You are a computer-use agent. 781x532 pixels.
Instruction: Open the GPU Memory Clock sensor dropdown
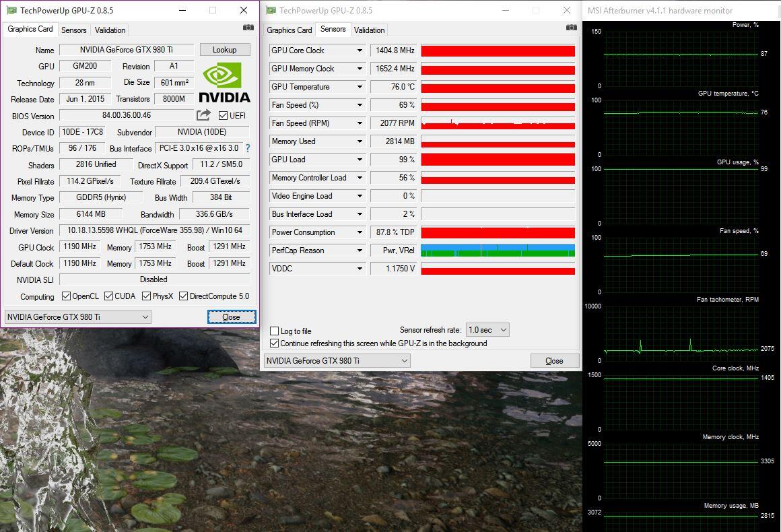coord(360,69)
